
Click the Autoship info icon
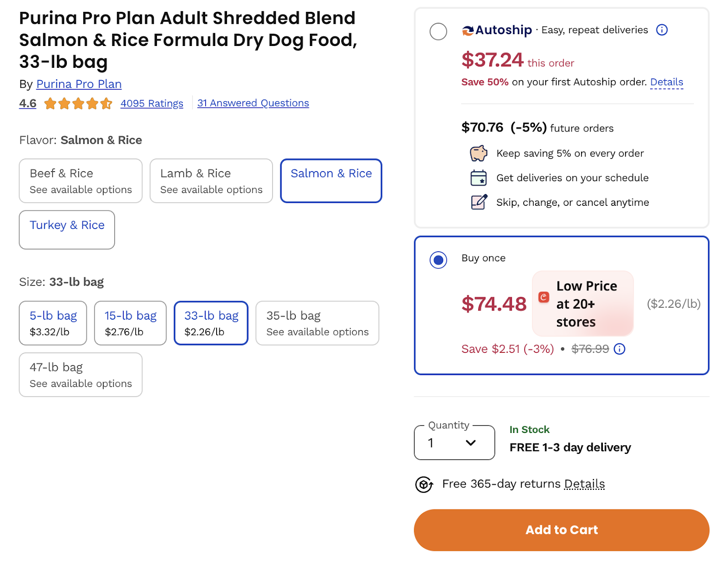click(662, 30)
